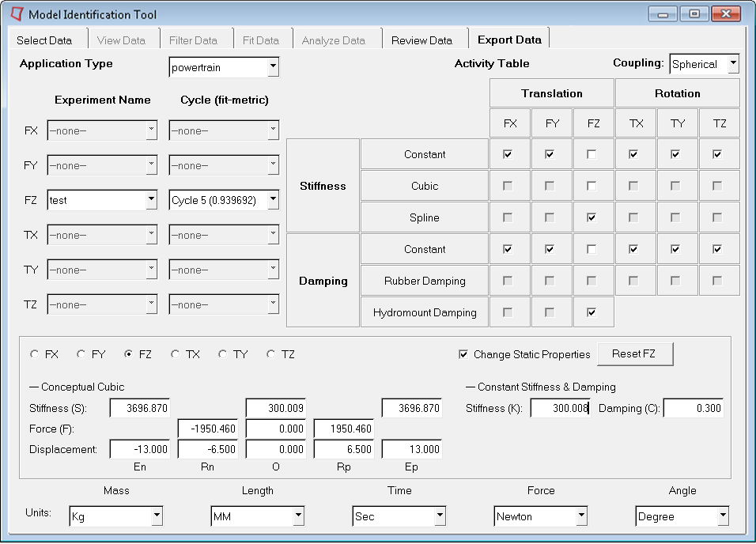The image size is (756, 544).
Task: Expand the FZ Experiment Name dropdown
Action: [x=151, y=201]
